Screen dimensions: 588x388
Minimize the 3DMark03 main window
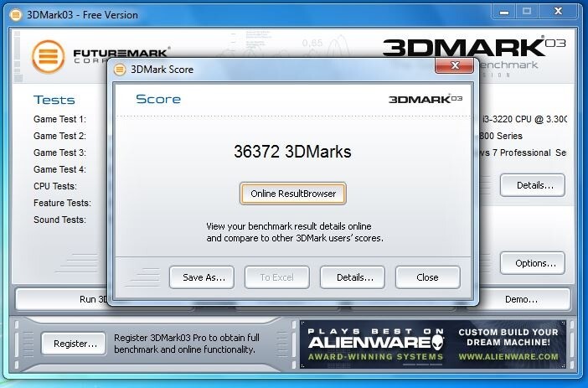[x=504, y=12]
